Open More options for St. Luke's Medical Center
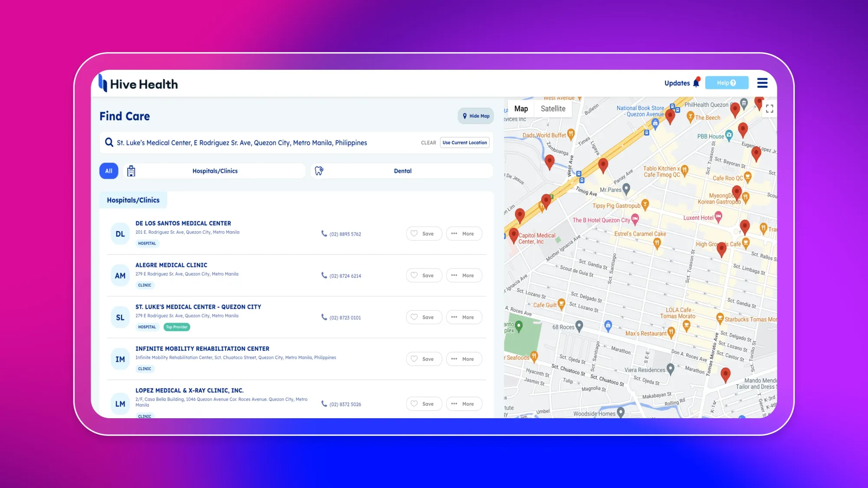Screen dimensions: 868x488 click(x=464, y=317)
